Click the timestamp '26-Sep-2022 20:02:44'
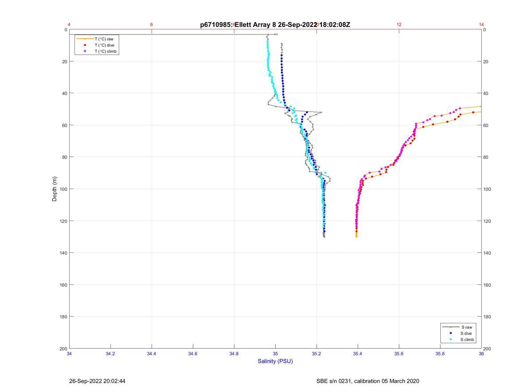 tap(97, 381)
